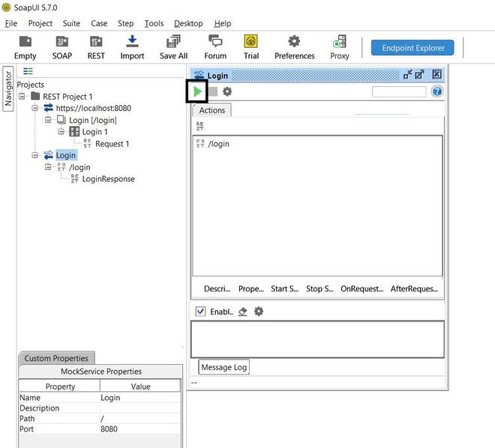Click the Name value Login cell
The width and height of the screenshot is (495, 448).
pos(140,398)
